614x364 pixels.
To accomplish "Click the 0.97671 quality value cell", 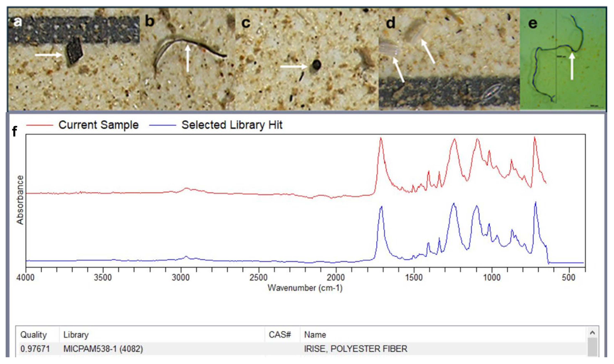I will pos(35,349).
